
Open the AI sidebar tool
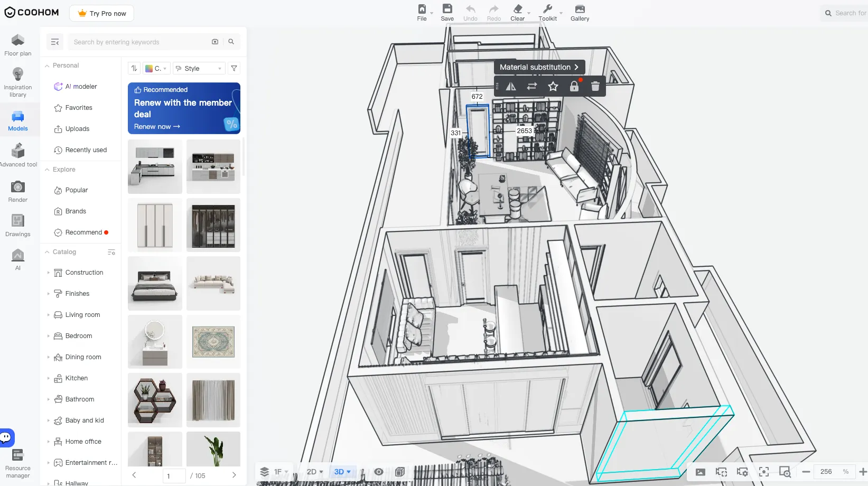click(x=18, y=259)
